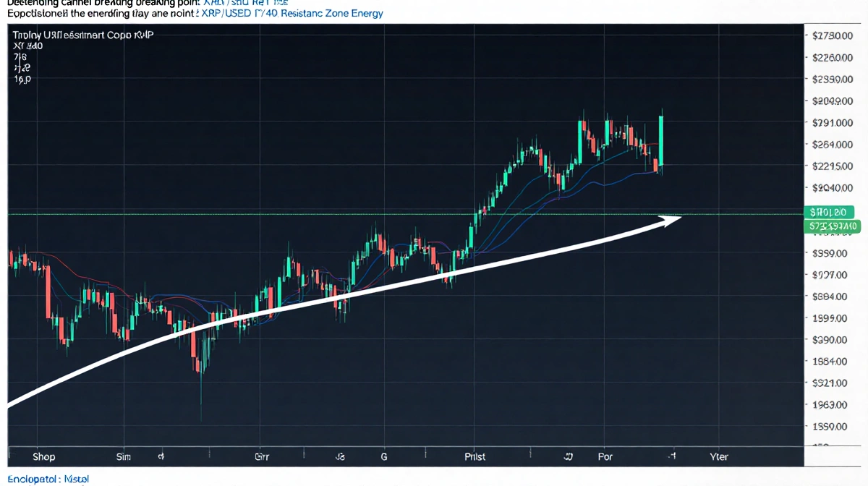
Task: Click the upper green price tag on axis
Action: click(x=829, y=212)
